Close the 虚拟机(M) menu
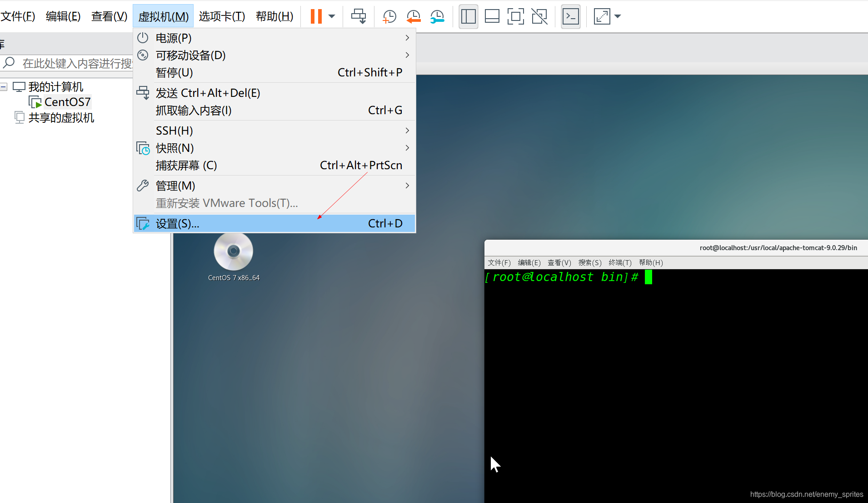 tap(163, 16)
